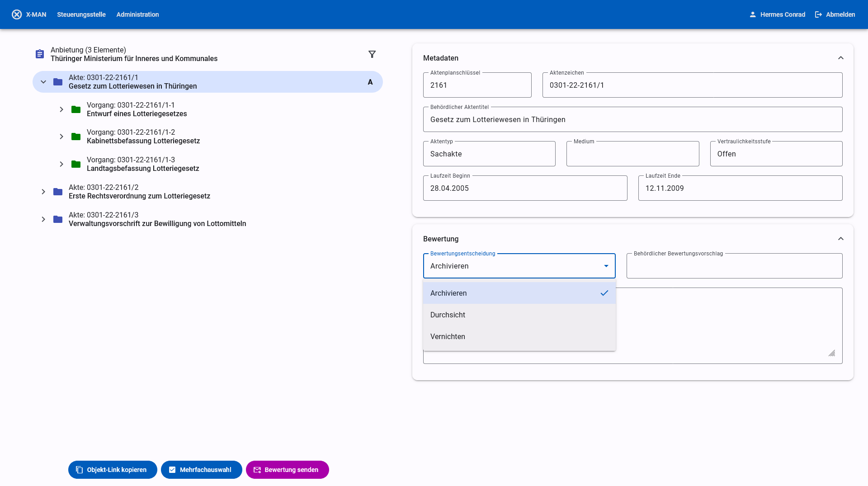Click the X-MAN logo icon
The width and height of the screenshot is (868, 486).
[17, 14]
